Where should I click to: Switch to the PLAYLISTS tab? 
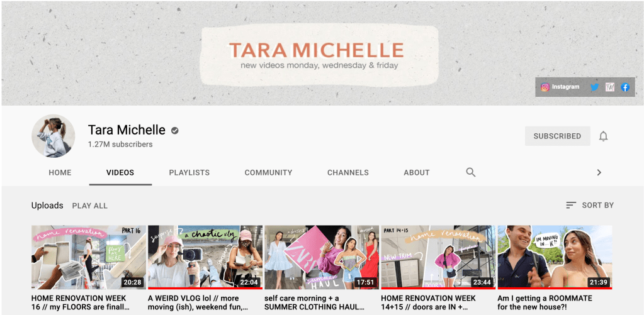coord(189,172)
